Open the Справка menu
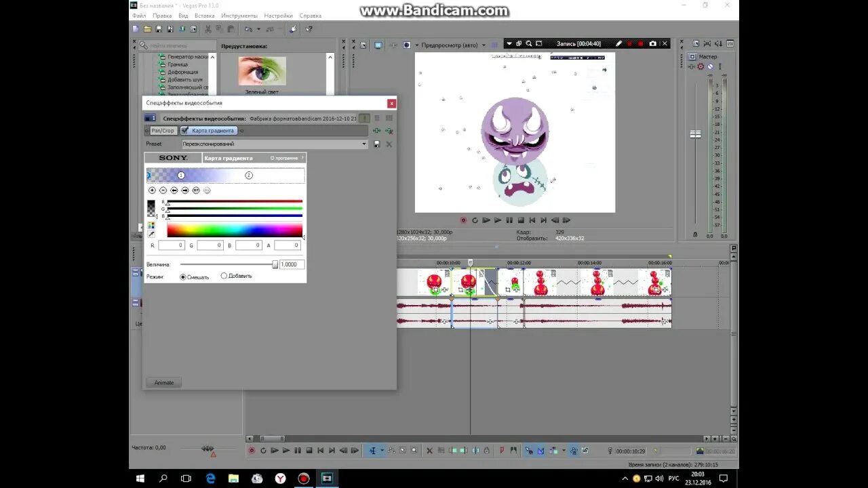 311,16
